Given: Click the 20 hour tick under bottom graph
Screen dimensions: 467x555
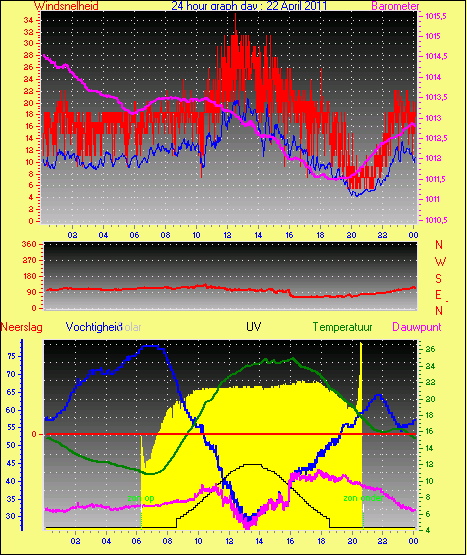Looking at the screenshot, I should (x=353, y=541).
